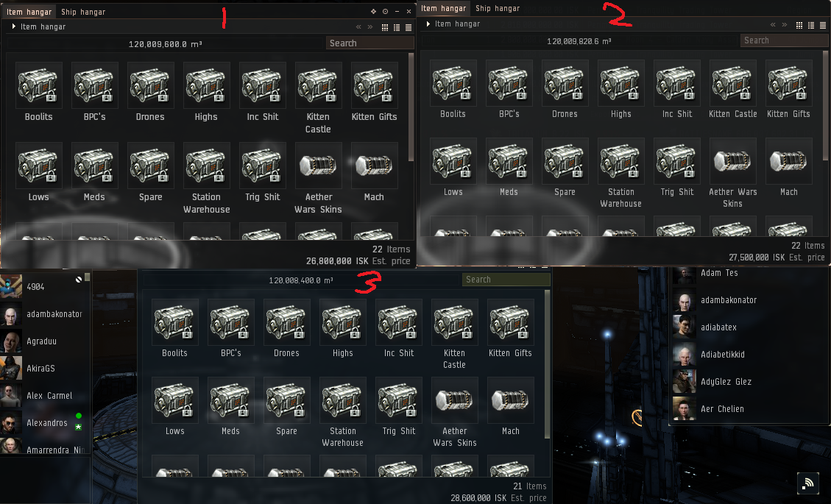The height and width of the screenshot is (504, 831).
Task: Select Drones container in the bottom hangar window
Action: click(287, 322)
